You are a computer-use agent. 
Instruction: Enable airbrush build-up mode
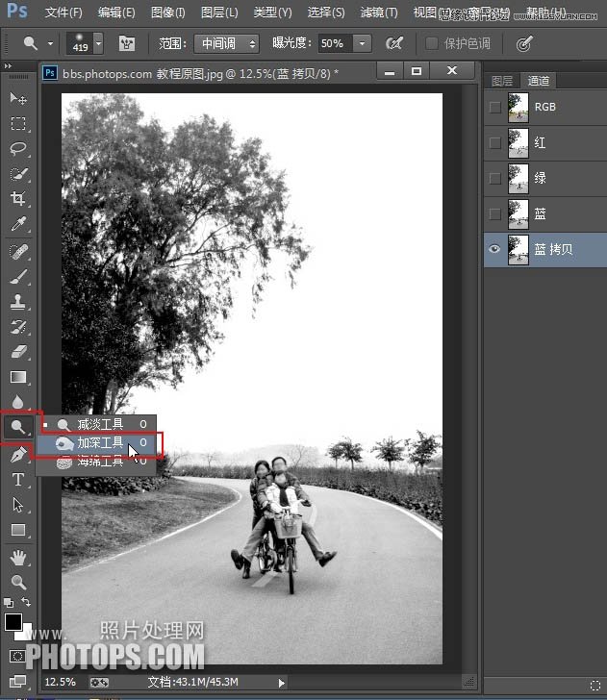click(394, 43)
